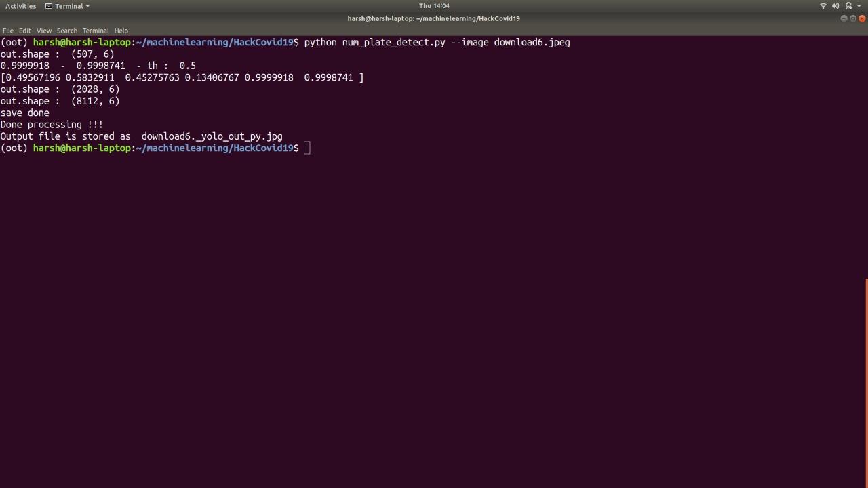Open the Help menu
This screenshot has height=488, width=868.
coord(121,30)
